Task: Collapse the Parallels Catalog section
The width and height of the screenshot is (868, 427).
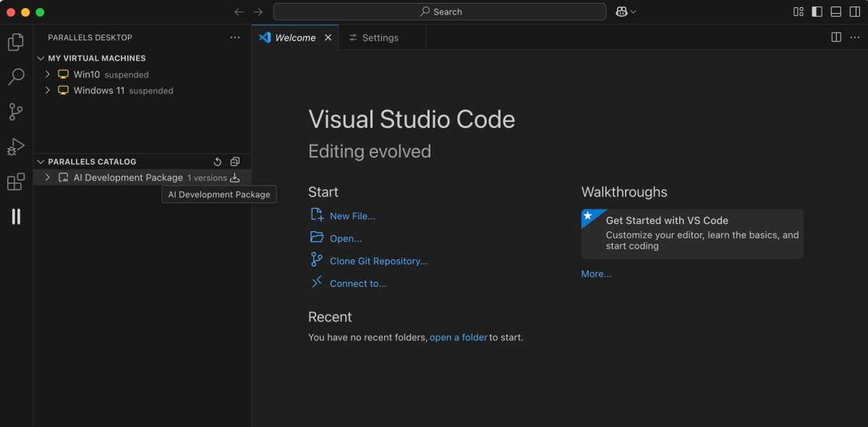Action: point(41,162)
